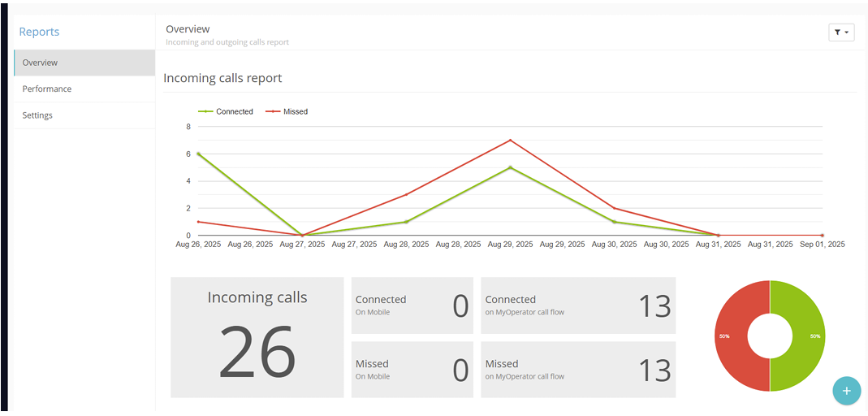Select the Incoming calls 26 tile

coord(257,337)
